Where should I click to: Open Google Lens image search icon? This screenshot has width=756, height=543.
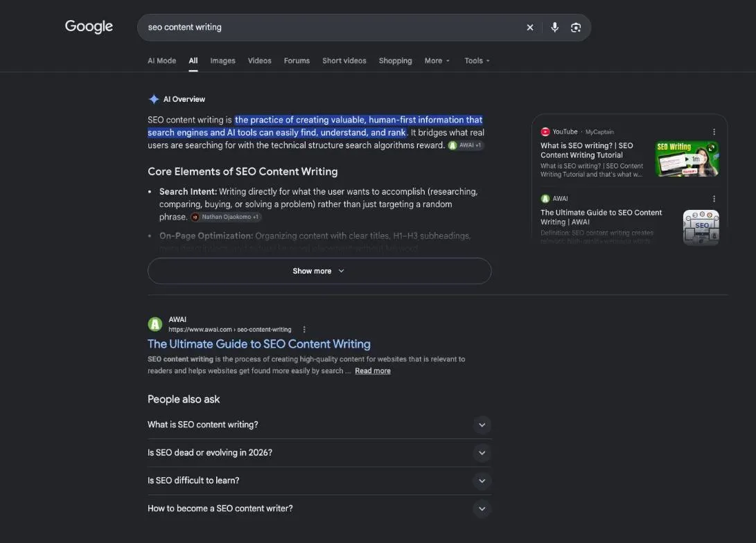(x=576, y=28)
